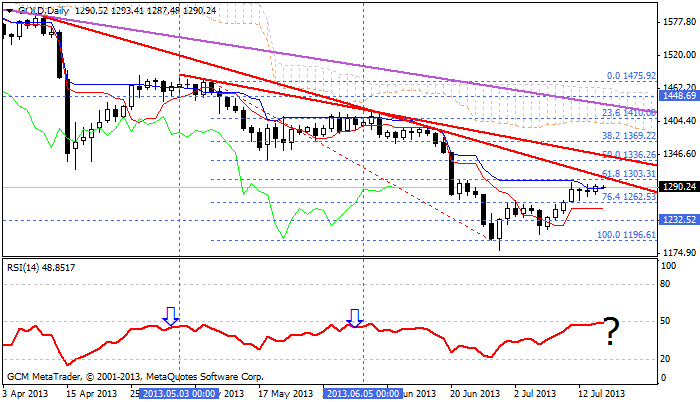Click the RSI scale value 50
Image resolution: width=700 pixels, height=402 pixels.
click(x=665, y=321)
